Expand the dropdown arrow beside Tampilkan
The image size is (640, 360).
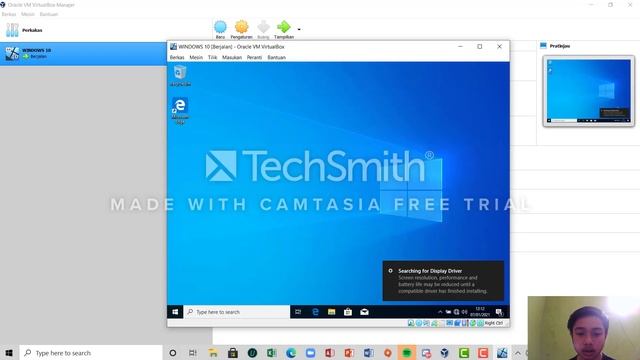(x=299, y=29)
